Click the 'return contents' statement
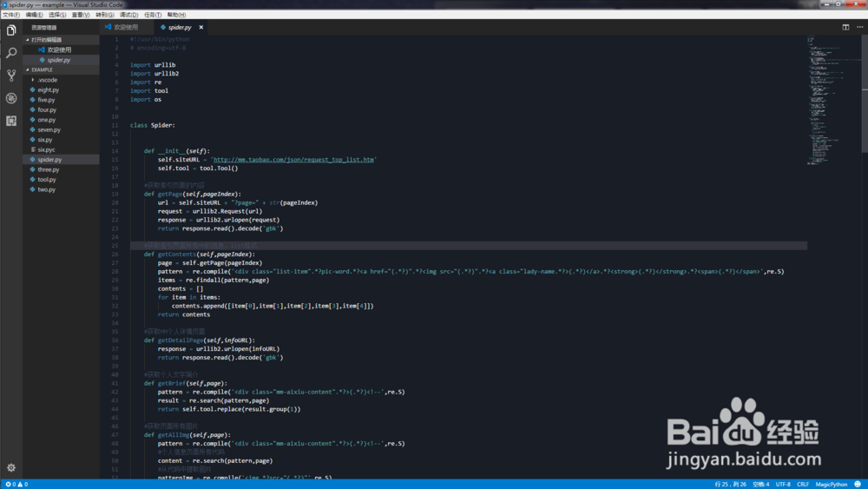Viewport: 868px width, 489px height. pyautogui.click(x=184, y=314)
